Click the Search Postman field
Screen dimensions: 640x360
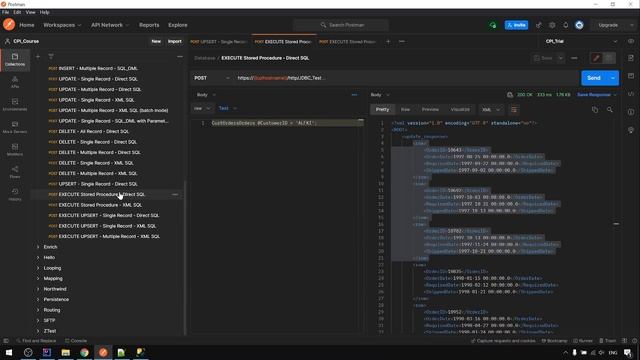coord(341,25)
